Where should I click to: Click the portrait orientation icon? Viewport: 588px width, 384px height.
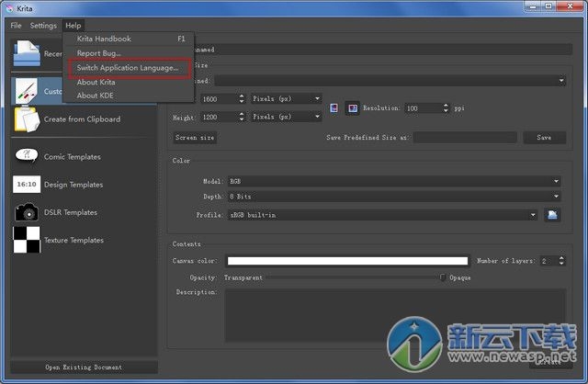click(x=334, y=108)
